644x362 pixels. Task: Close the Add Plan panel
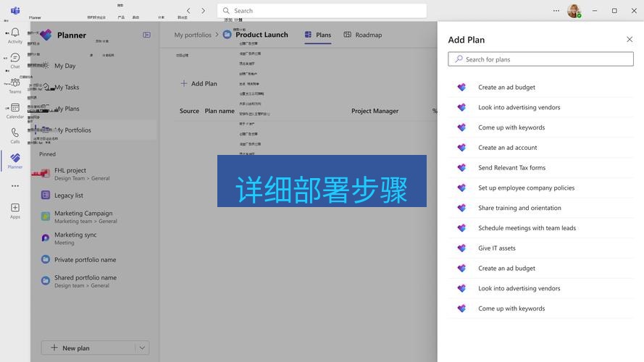(x=629, y=40)
